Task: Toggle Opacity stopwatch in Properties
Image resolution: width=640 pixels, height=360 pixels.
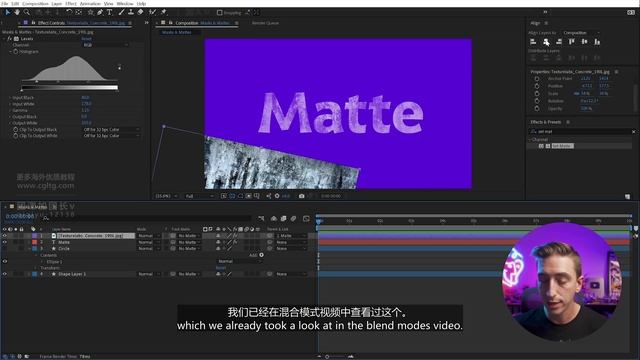Action: point(537,109)
